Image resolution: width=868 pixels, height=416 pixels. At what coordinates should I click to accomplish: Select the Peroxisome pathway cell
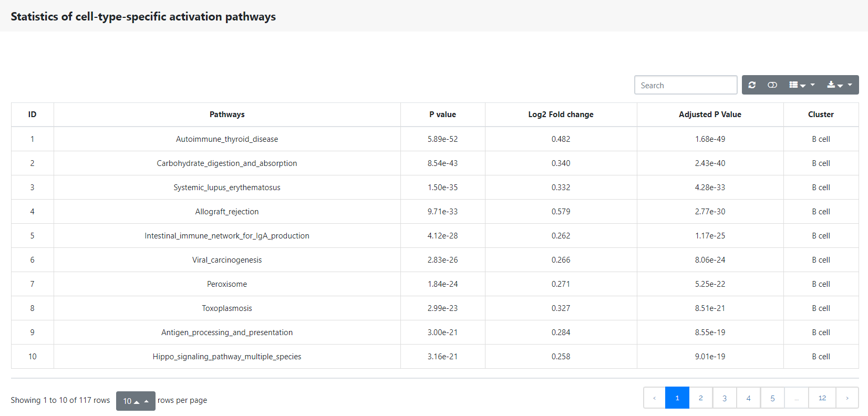(x=227, y=284)
